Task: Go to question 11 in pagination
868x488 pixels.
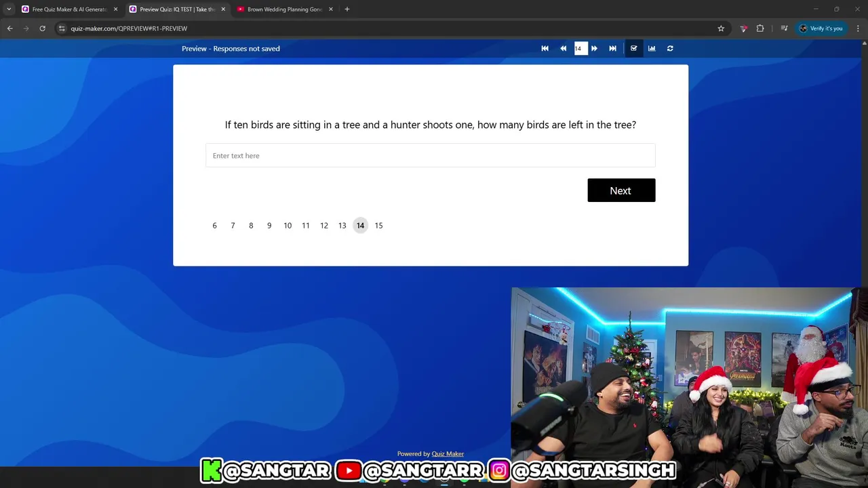Action: 306,226
